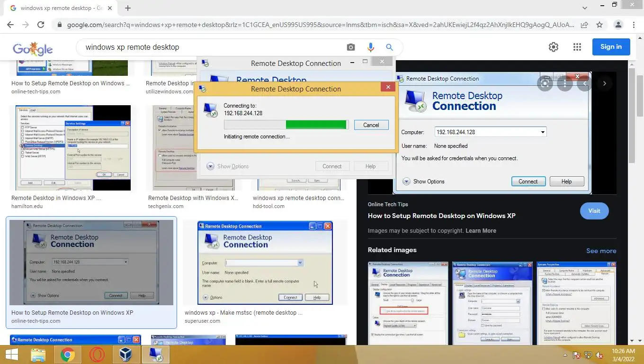Show previous image in preview panel
Screen dimensions: 644x364
pos(585,83)
